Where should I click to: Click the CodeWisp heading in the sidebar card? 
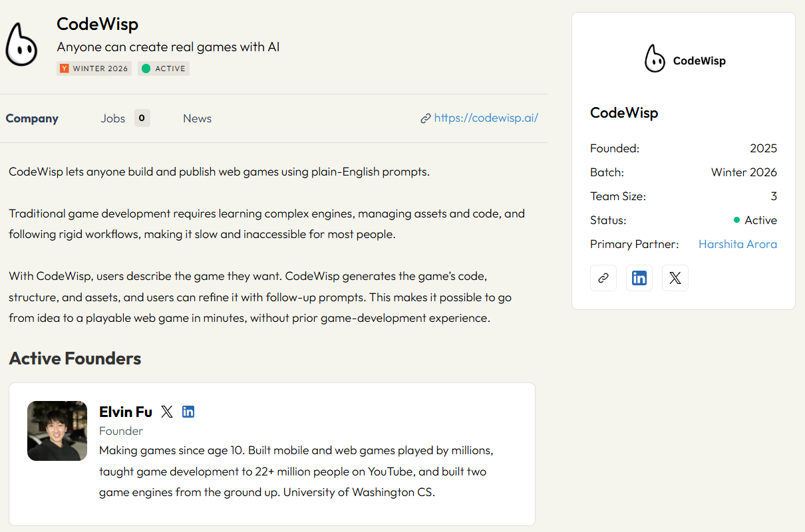[624, 113]
